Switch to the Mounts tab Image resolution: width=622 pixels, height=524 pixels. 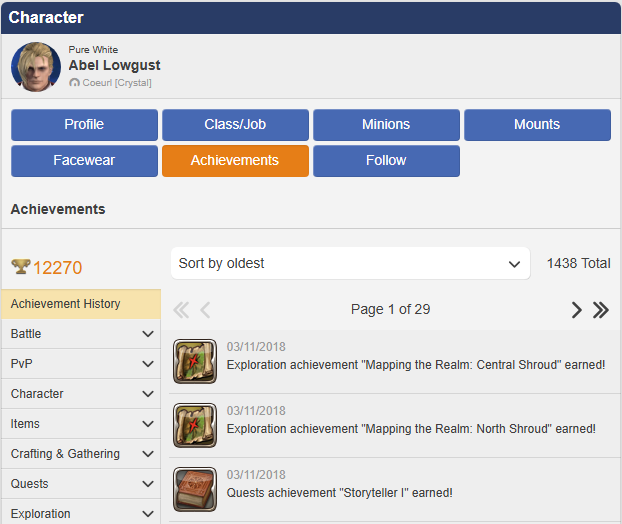click(538, 125)
